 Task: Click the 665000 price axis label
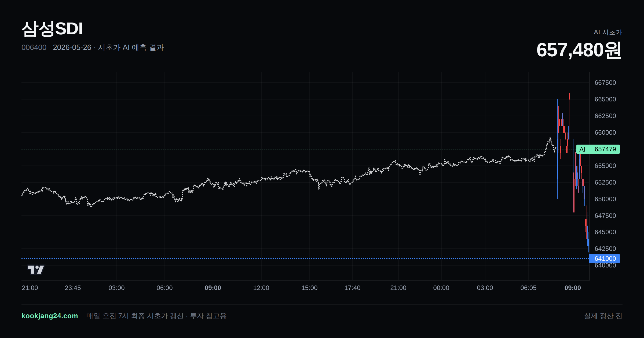coord(605,99)
